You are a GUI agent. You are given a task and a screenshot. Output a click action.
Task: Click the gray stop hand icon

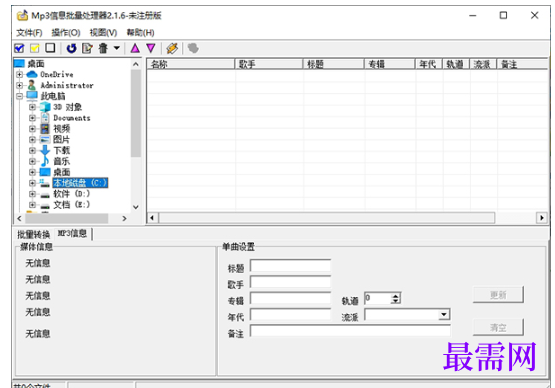[193, 48]
